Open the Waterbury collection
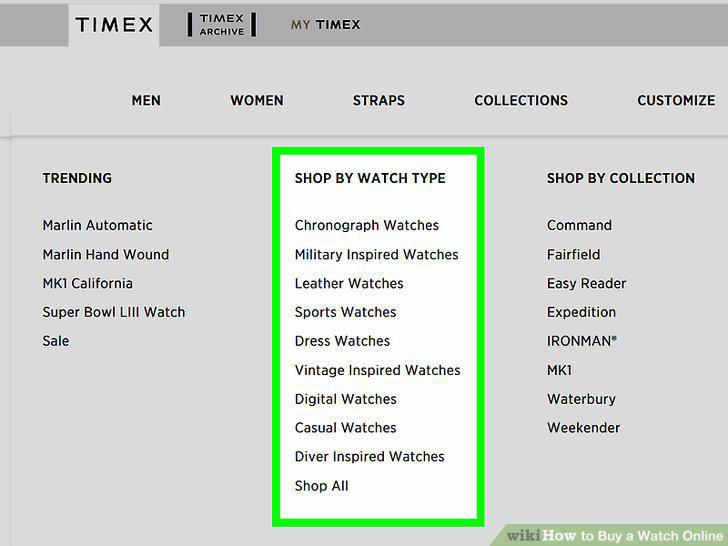This screenshot has width=728, height=546. pyautogui.click(x=581, y=399)
